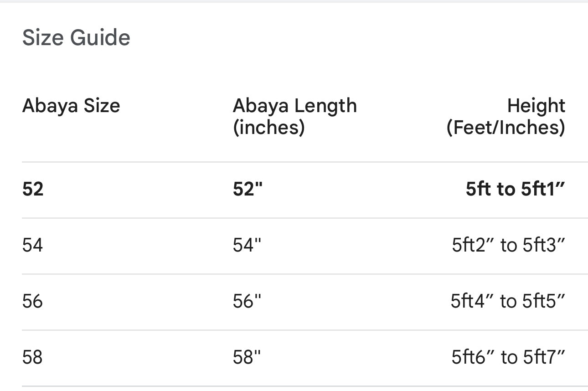The image size is (588, 391).
Task: Select size 52 in Abaya Size column
Action: click(x=33, y=189)
